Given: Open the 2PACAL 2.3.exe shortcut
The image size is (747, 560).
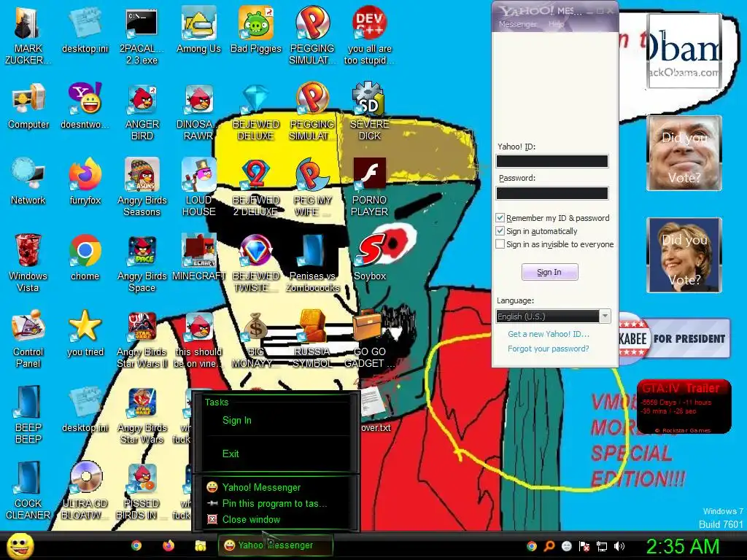Looking at the screenshot, I should click(142, 36).
